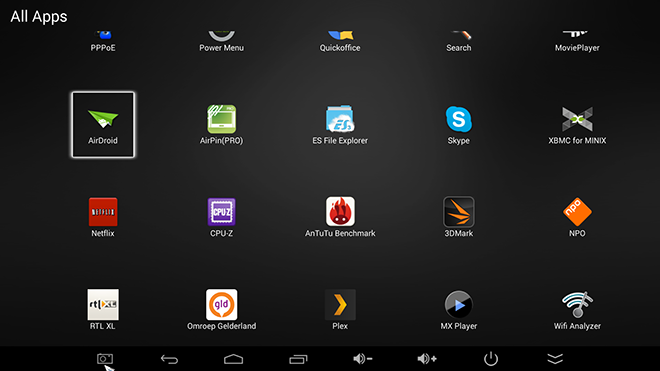
Task: Launch XBMC for MINIX
Action: tap(577, 125)
